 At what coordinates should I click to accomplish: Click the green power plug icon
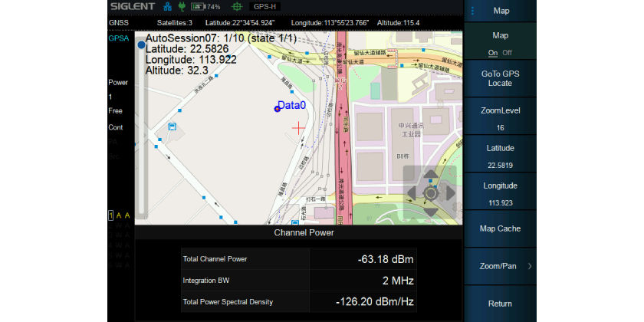click(182, 7)
